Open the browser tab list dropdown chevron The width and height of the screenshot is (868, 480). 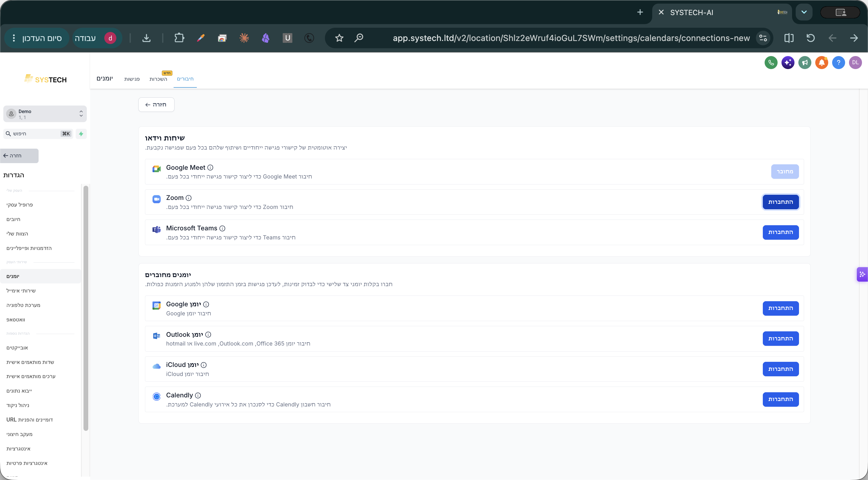pyautogui.click(x=804, y=12)
